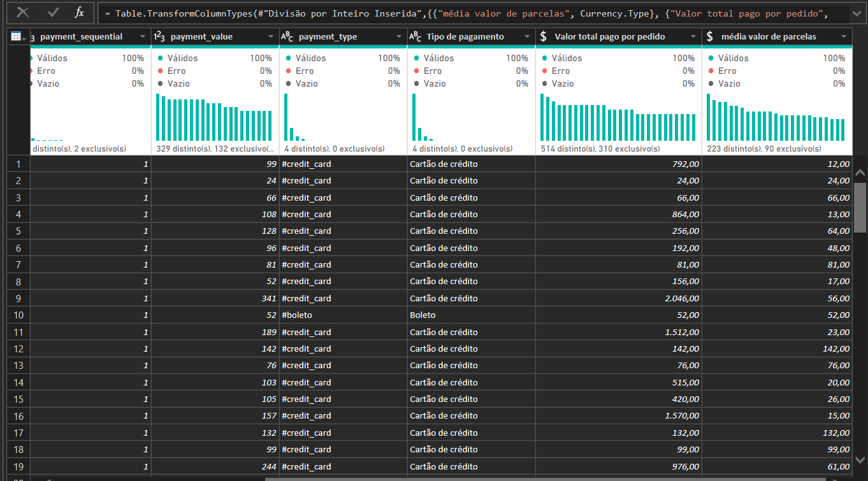This screenshot has height=481, width=868.
Task: Select row number 10
Action: coord(18,315)
